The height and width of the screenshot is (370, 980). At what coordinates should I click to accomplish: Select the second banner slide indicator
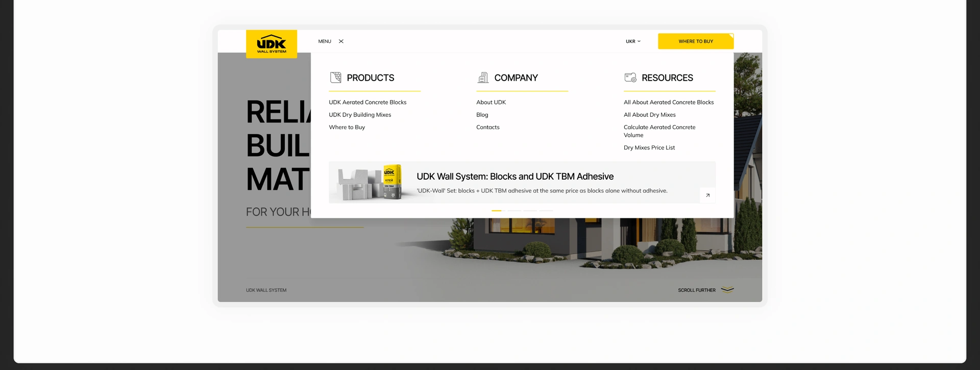514,210
